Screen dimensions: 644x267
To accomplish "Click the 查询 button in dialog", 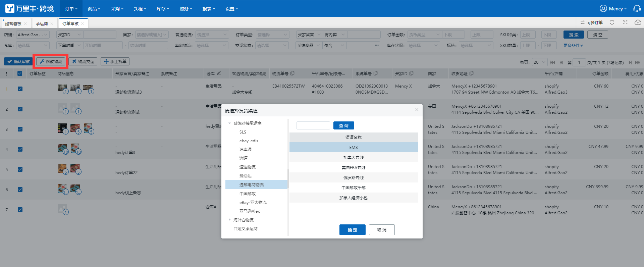I will click(344, 125).
